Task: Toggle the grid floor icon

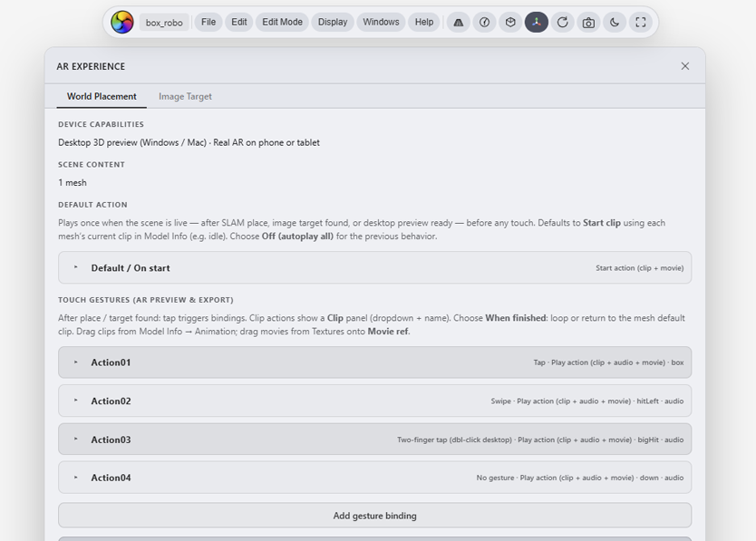Action: [x=459, y=22]
